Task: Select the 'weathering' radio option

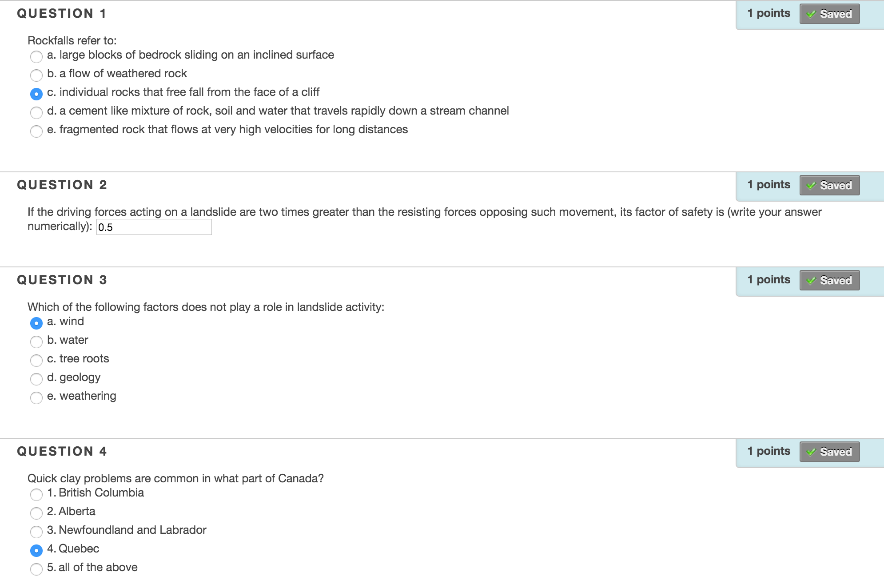Action: pyautogui.click(x=36, y=397)
